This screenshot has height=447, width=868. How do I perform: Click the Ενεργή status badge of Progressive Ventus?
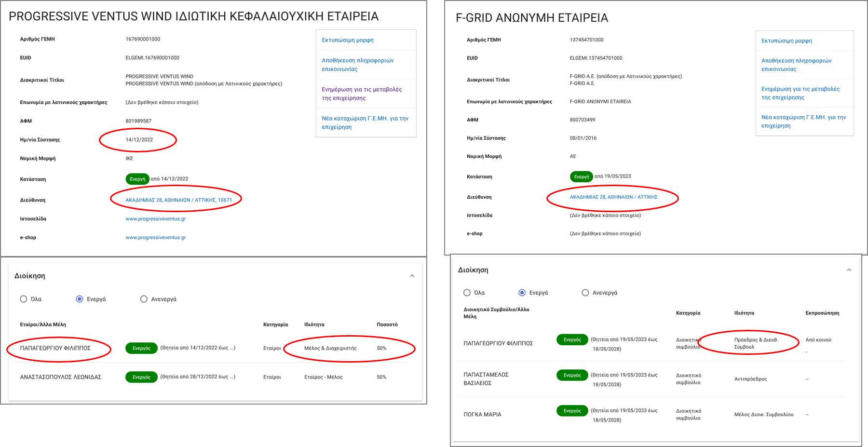click(x=137, y=179)
